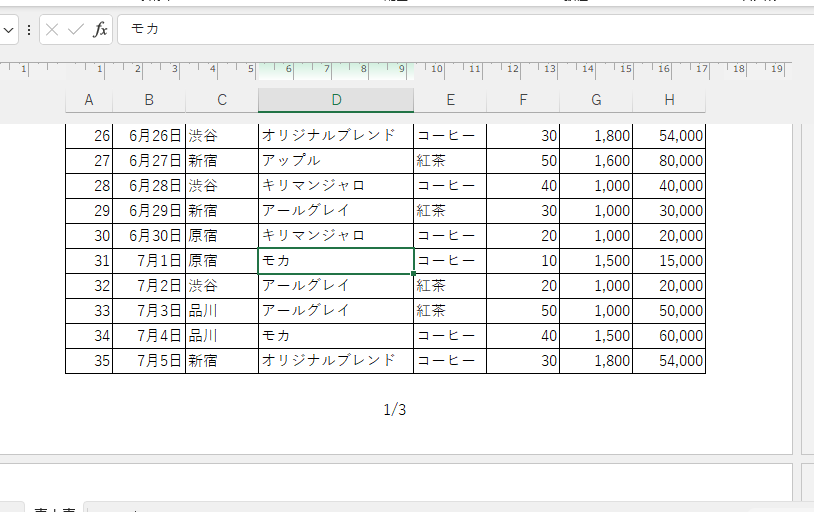Screen dimensions: 814x512
Task: Click アールグレイ cell in row 32
Action: (336, 286)
